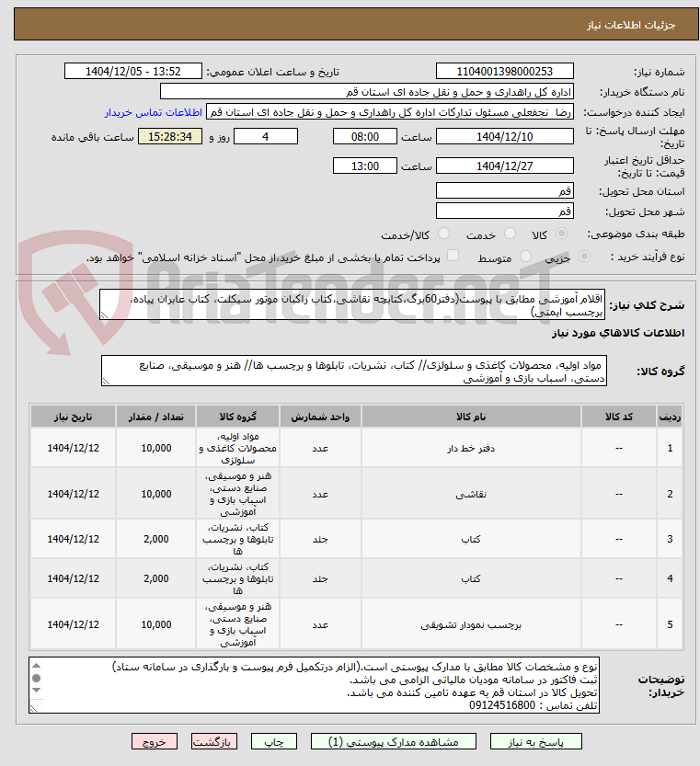Image resolution: width=700 pixels, height=766 pixels.
Task: Click کتاب item name in row 4
Action: point(471,578)
